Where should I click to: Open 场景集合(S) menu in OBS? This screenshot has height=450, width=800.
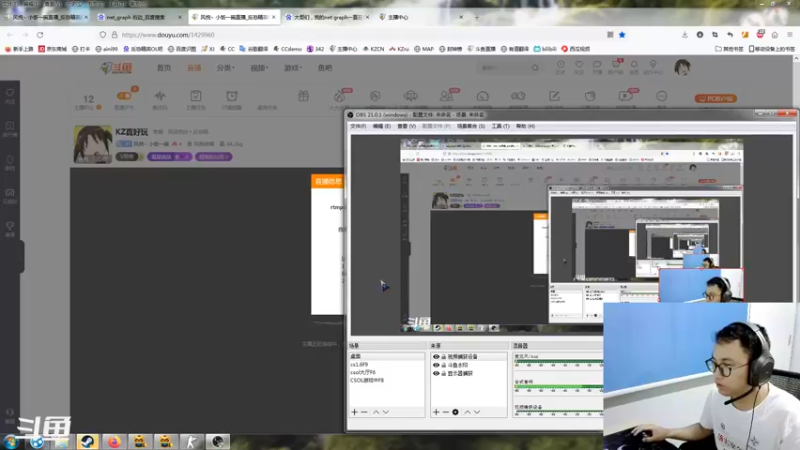(471, 126)
